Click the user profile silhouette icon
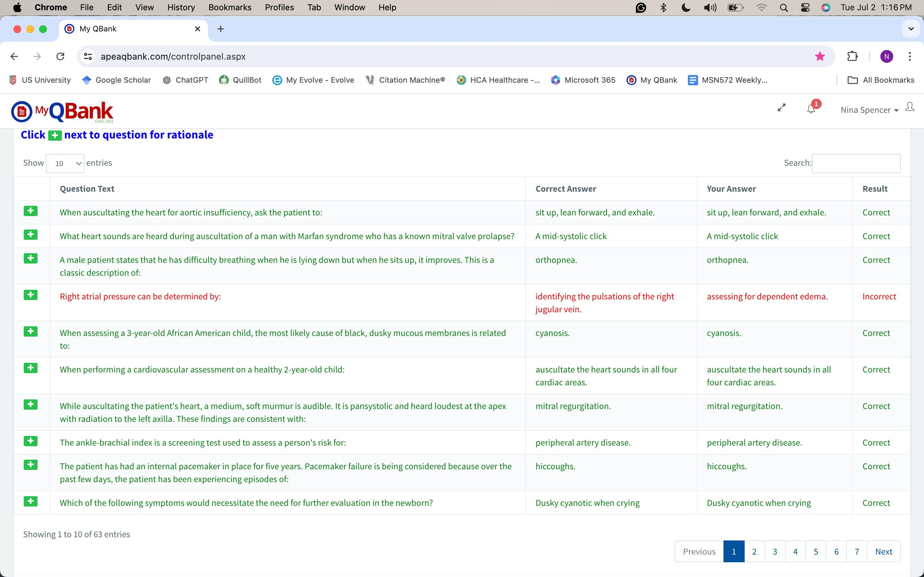 910,107
